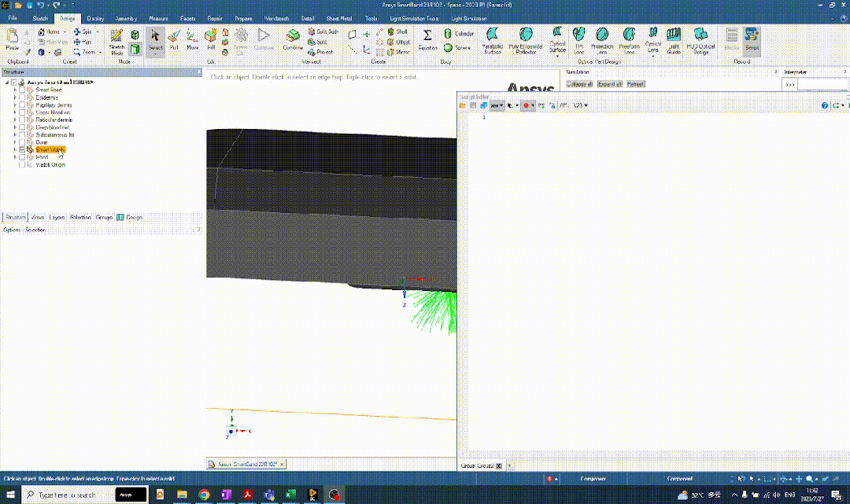Click the Windows Start button
Viewport: 850px width, 504px height.
tap(10, 495)
